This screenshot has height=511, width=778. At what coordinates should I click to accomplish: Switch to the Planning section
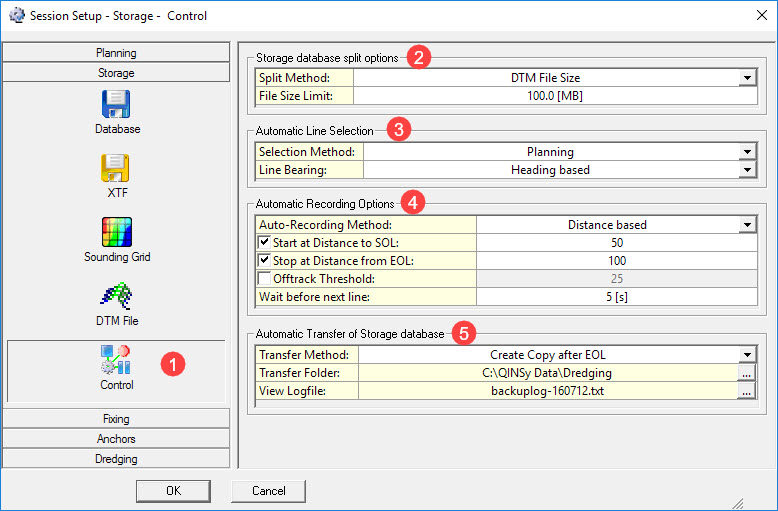116,53
